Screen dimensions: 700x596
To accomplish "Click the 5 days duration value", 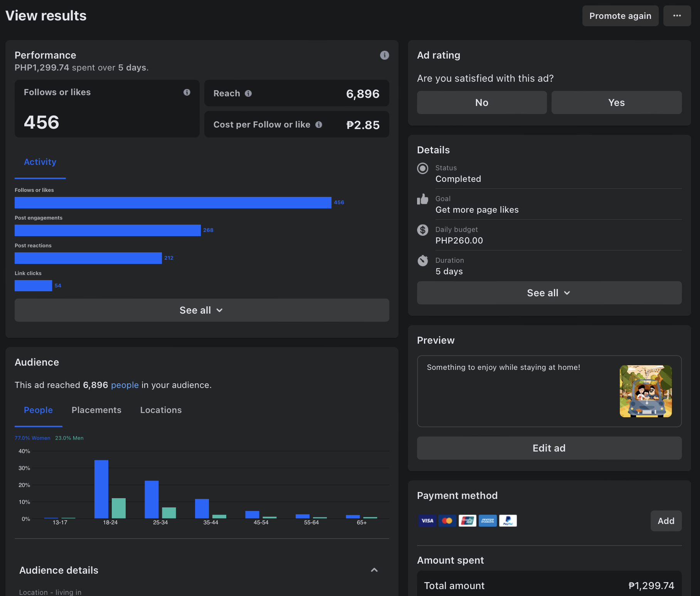I will click(449, 272).
